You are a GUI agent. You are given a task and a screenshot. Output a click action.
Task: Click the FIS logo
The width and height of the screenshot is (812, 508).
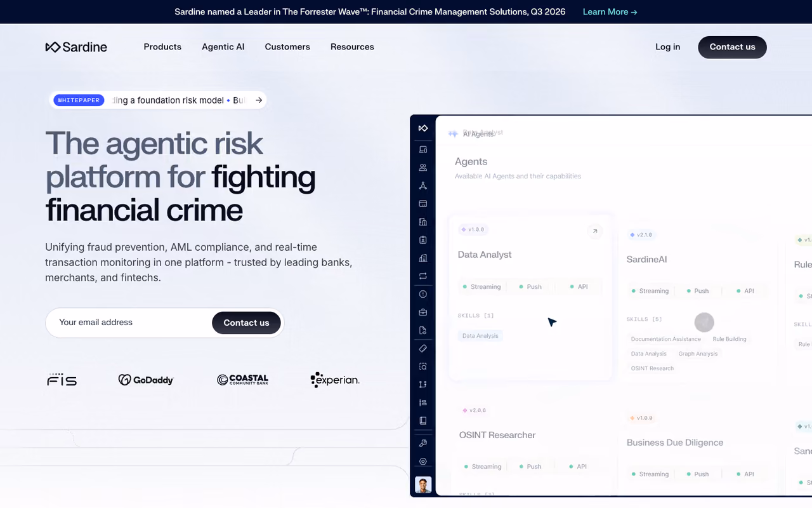pos(62,380)
